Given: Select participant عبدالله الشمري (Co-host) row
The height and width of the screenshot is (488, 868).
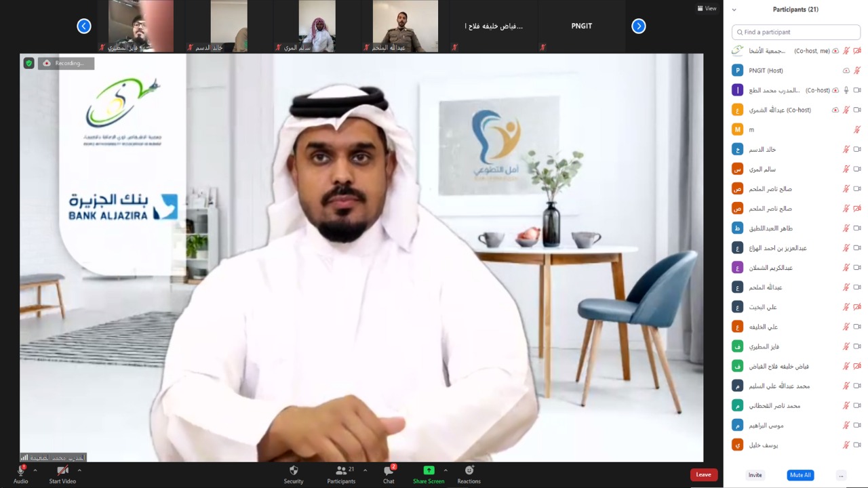Looking at the screenshot, I should pyautogui.click(x=796, y=110).
